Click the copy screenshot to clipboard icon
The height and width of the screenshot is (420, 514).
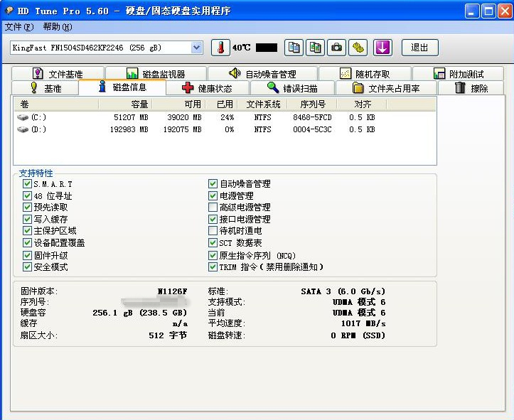click(x=315, y=48)
